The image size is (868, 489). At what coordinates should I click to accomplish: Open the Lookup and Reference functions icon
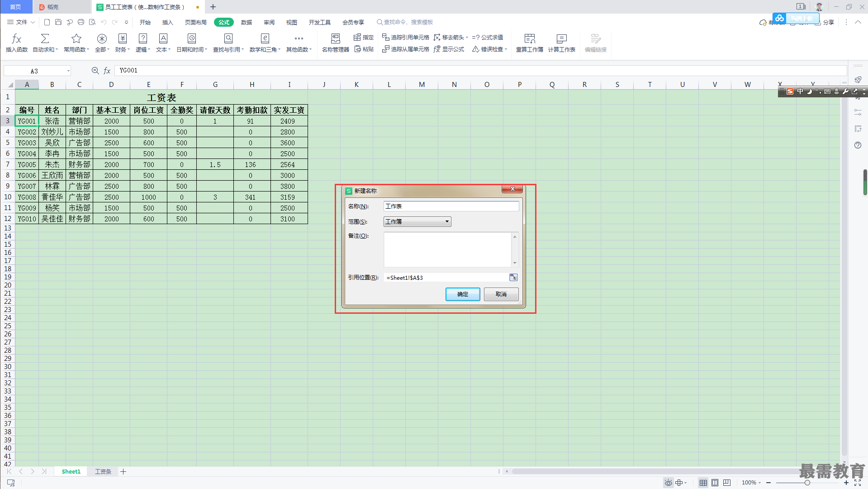click(x=228, y=39)
